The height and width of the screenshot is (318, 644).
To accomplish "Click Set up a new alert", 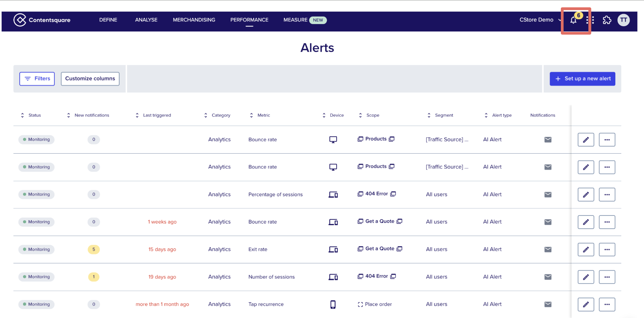I will tap(582, 79).
